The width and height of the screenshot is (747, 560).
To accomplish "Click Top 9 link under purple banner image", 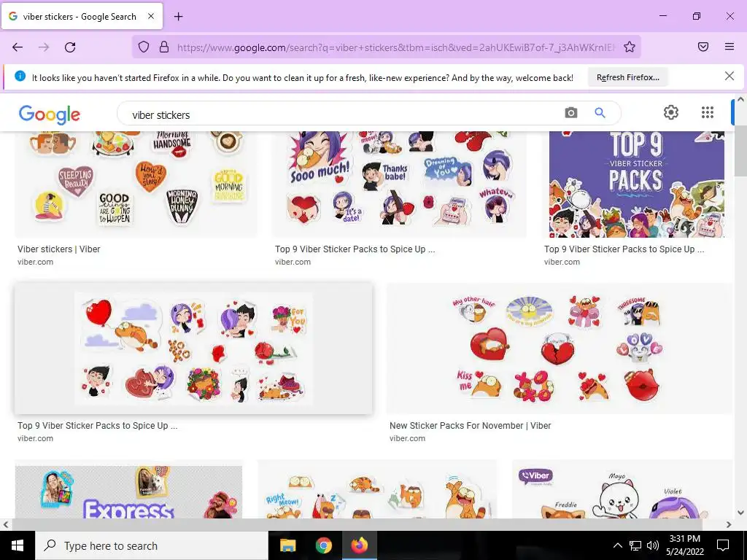I will tap(624, 249).
